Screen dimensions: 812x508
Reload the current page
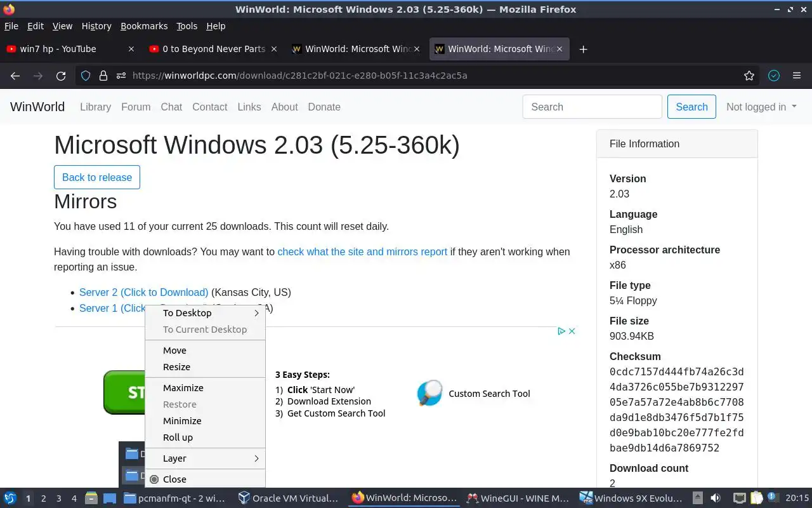pyautogui.click(x=61, y=76)
